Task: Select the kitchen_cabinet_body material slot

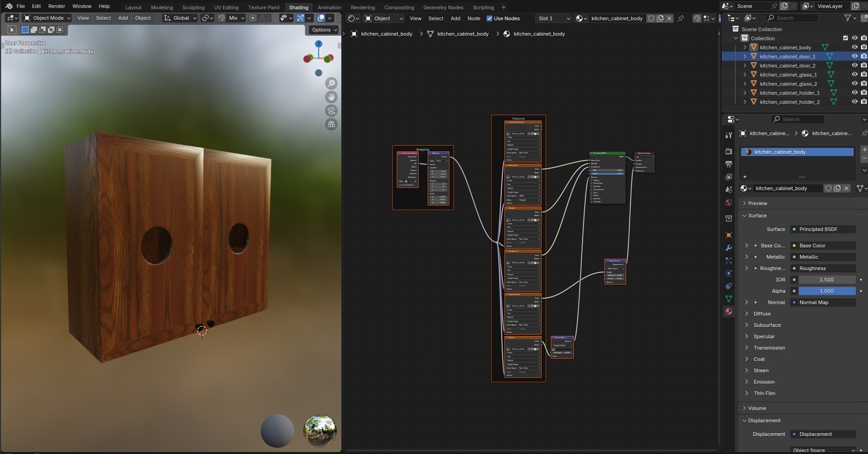Action: (x=797, y=152)
